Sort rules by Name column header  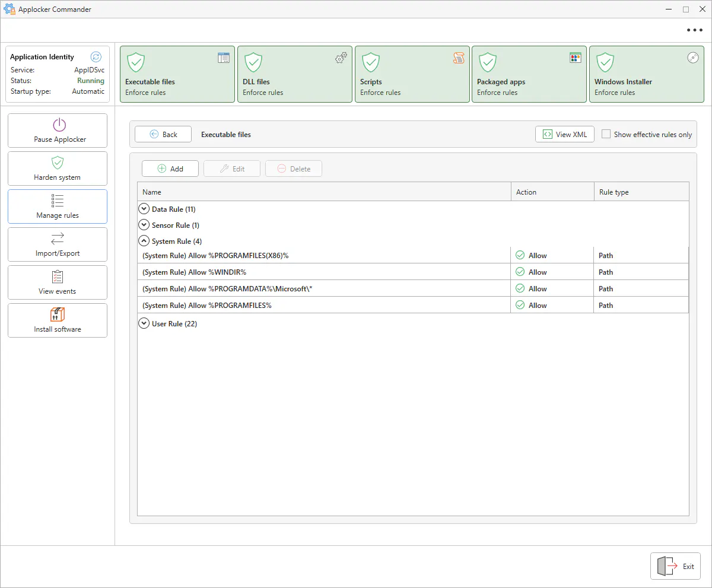324,192
